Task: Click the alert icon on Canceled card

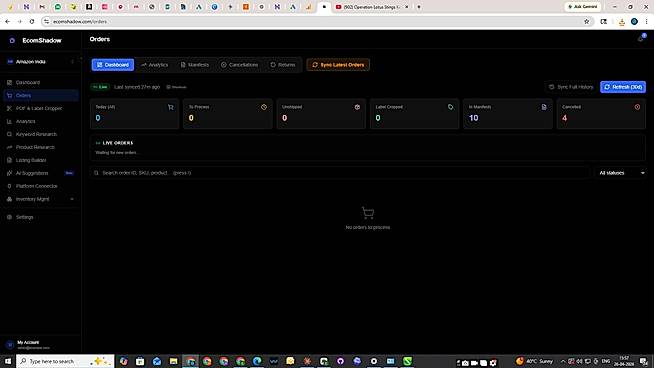Action: 637,107
